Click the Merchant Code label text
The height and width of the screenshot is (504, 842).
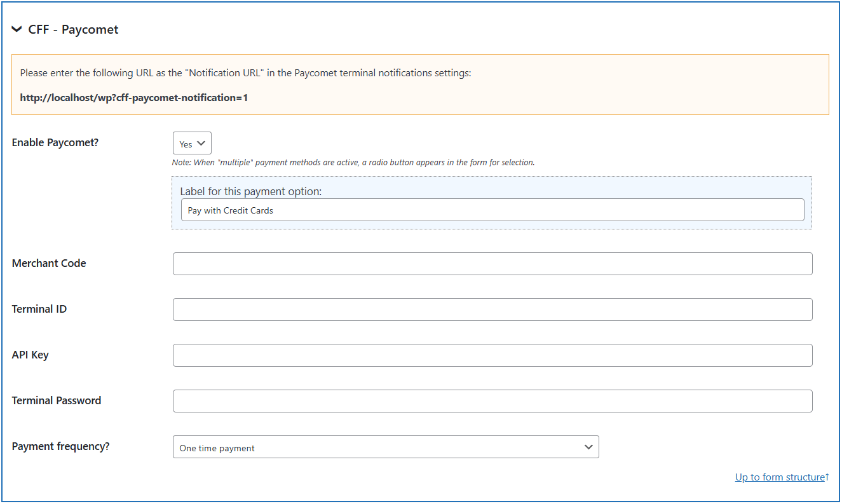click(49, 263)
